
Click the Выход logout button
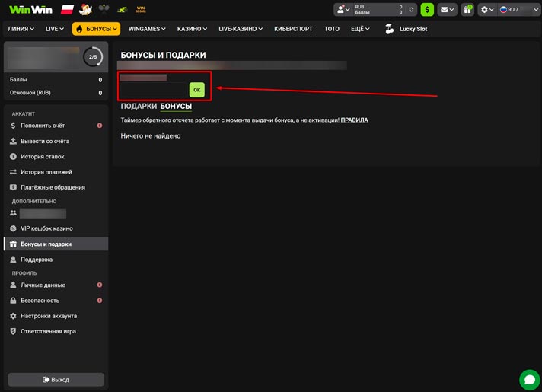[56, 380]
